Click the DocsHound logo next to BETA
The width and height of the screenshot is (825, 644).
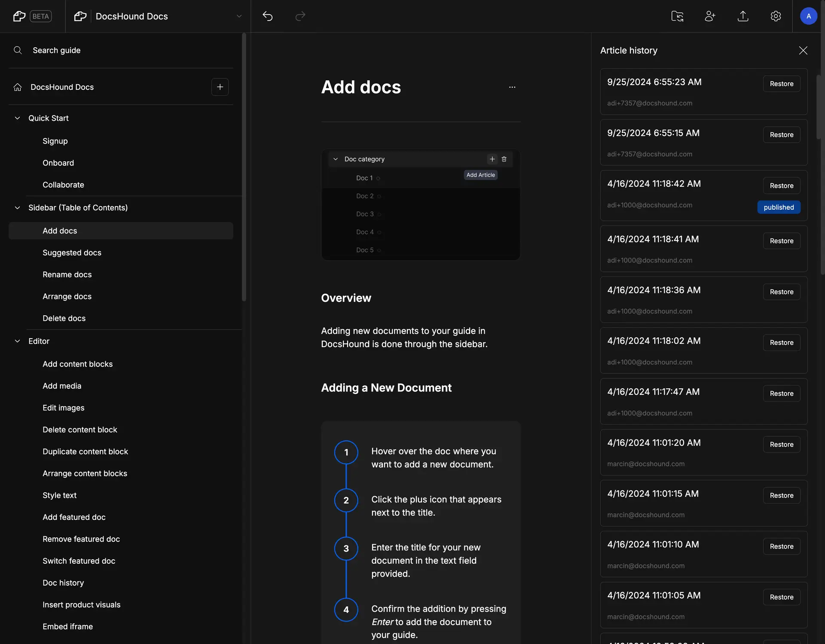tap(19, 16)
